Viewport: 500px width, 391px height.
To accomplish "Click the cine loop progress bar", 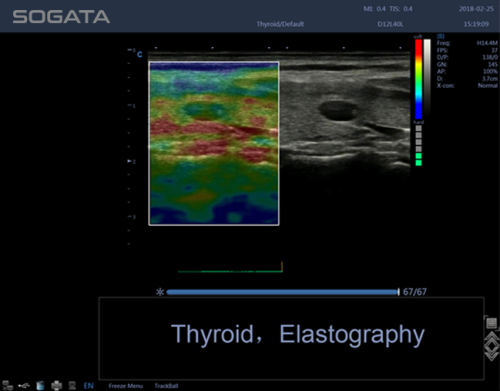I will pyautogui.click(x=282, y=292).
